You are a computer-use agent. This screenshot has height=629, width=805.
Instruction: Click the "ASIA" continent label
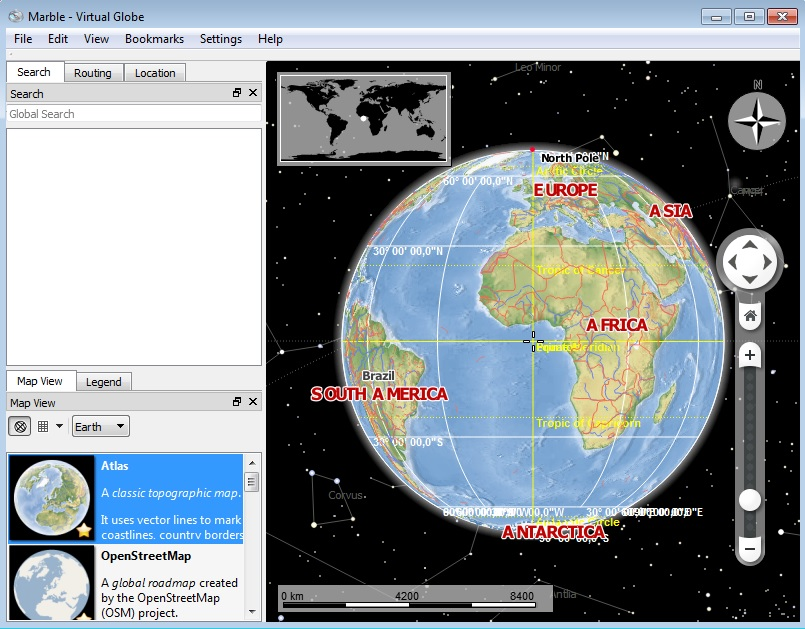pos(670,211)
